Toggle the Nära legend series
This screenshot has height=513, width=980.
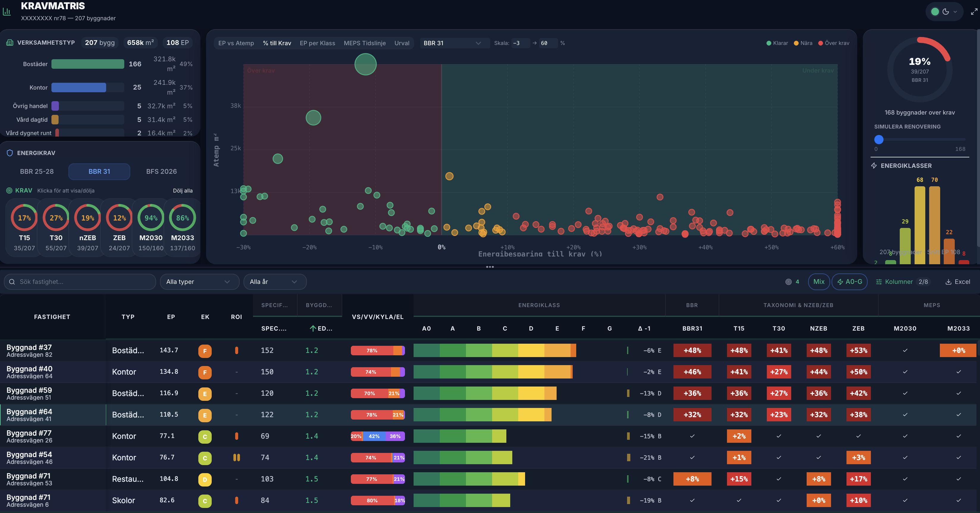803,43
